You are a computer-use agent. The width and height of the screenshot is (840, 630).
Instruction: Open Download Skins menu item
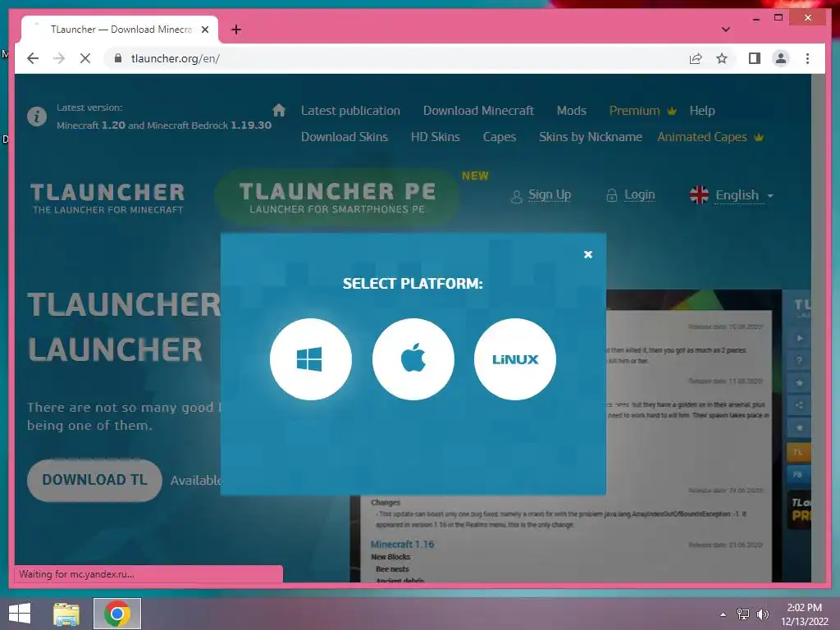[344, 137]
